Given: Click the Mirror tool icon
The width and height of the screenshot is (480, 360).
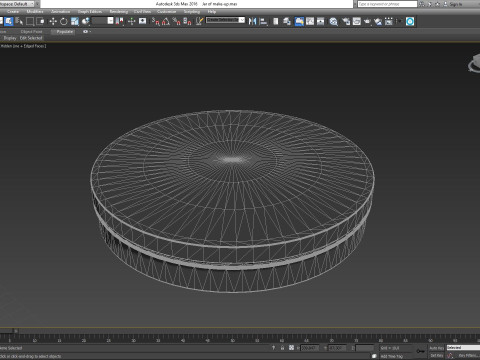Looking at the screenshot, I should point(252,21).
